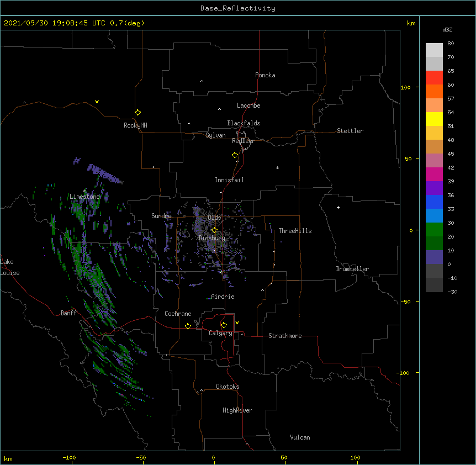Pick the tan 45-48 dBZ legend swatch
Screen dimensions: 476x465
tap(434, 146)
